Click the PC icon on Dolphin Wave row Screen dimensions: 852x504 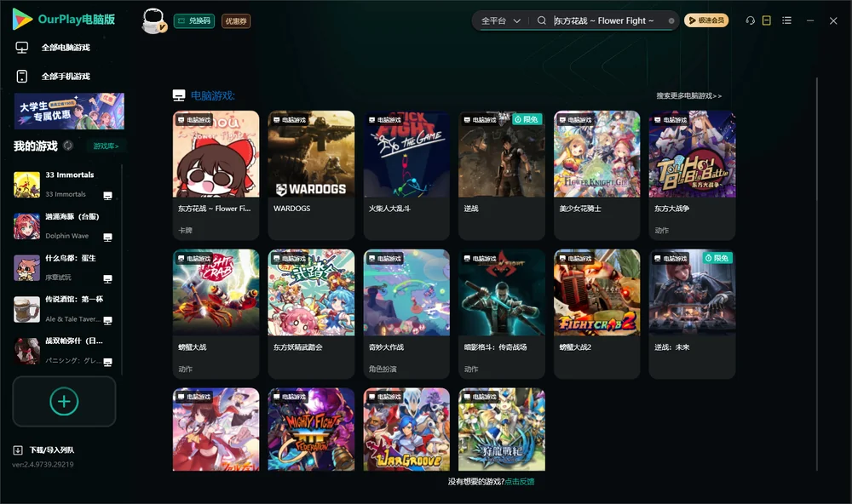(x=107, y=238)
